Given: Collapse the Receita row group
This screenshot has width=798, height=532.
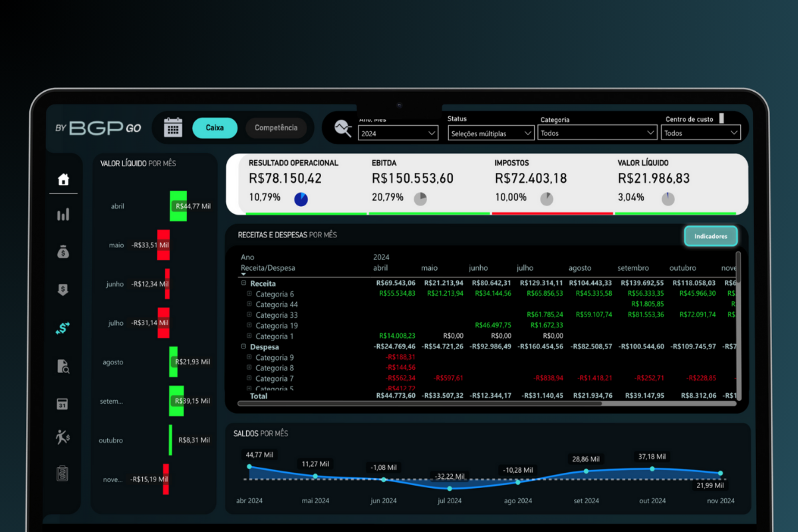Looking at the screenshot, I should (x=244, y=283).
